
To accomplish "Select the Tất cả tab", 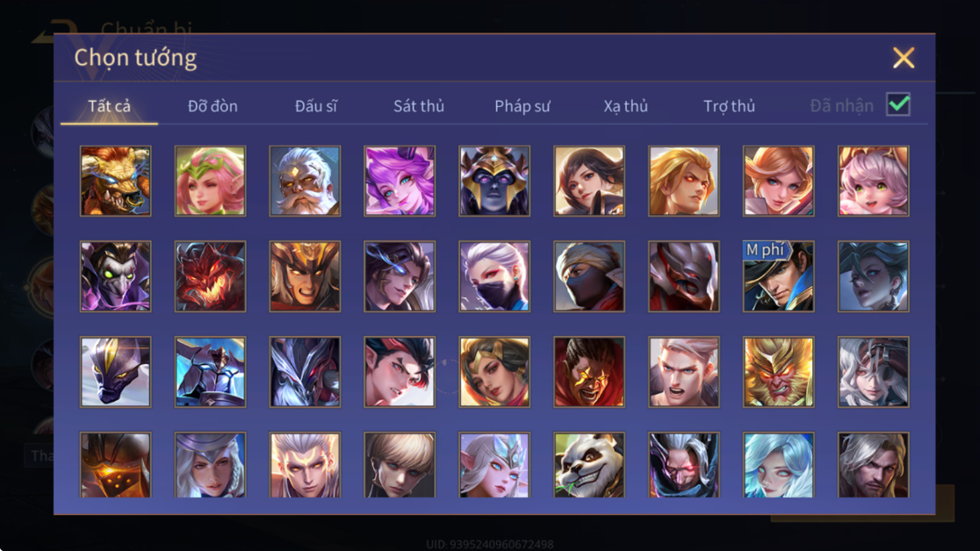I will tap(110, 106).
